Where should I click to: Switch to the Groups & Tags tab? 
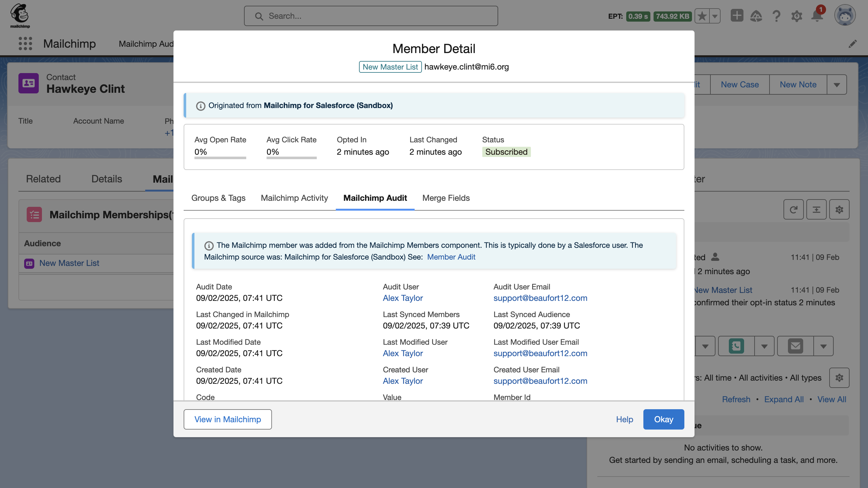point(218,198)
